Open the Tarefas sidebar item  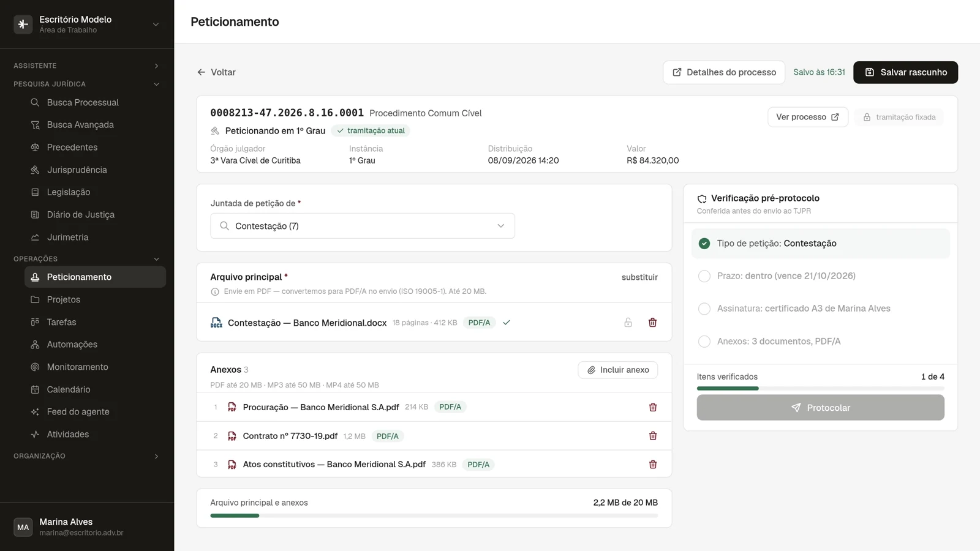click(x=95, y=322)
